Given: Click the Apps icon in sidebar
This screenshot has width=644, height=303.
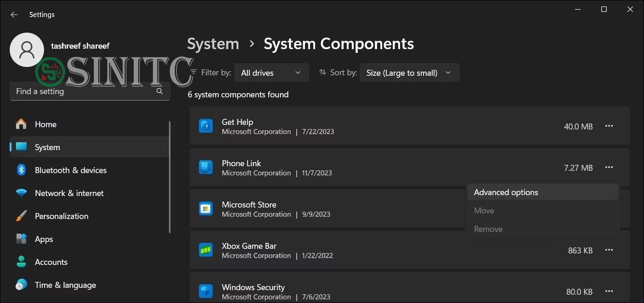Looking at the screenshot, I should [x=21, y=239].
